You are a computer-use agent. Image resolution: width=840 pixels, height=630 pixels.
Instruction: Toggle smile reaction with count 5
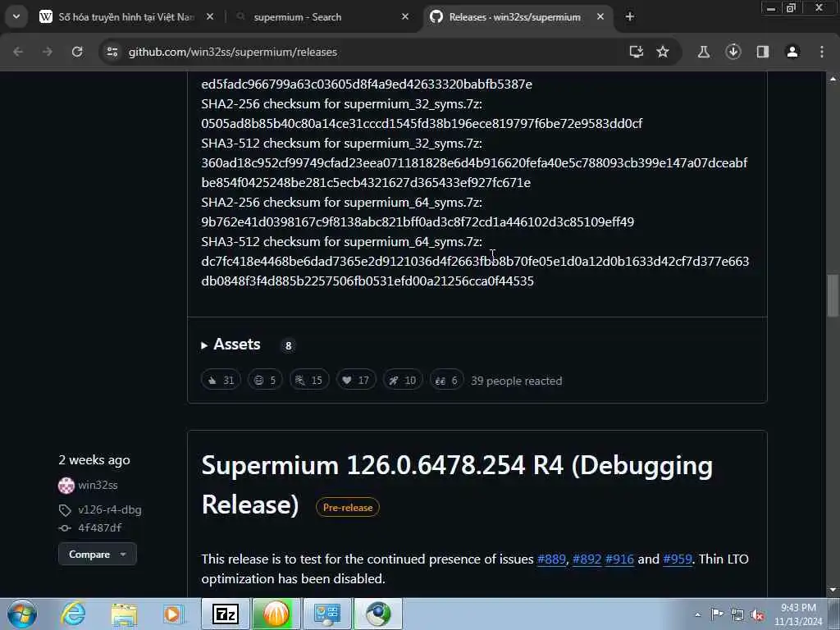265,381
